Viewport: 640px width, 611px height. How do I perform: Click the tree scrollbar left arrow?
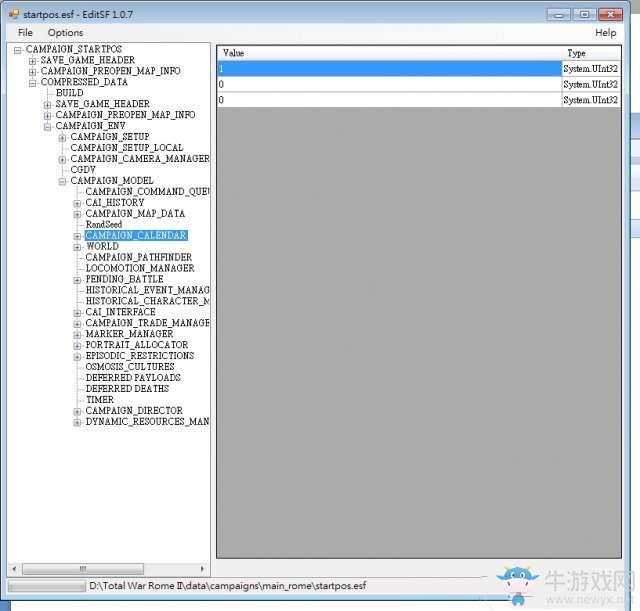pyautogui.click(x=14, y=569)
